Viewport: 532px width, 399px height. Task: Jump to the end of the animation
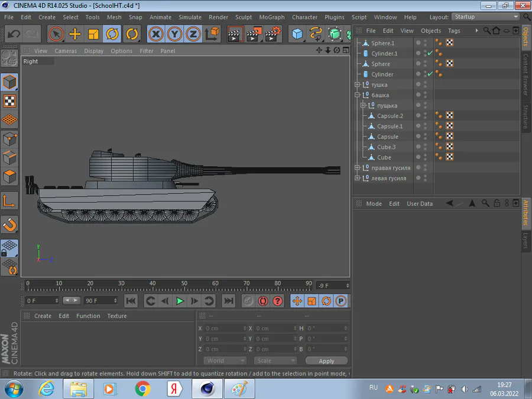[x=228, y=301]
